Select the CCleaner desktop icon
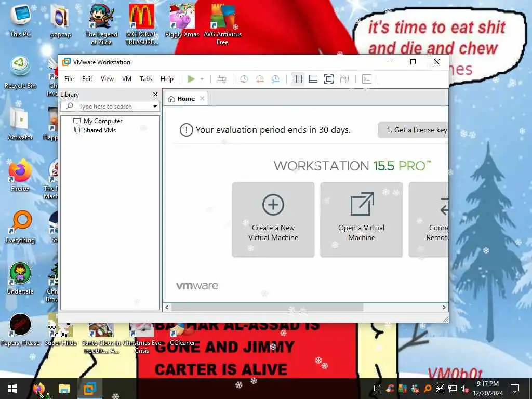Image resolution: width=532 pixels, height=399 pixels. (182, 334)
